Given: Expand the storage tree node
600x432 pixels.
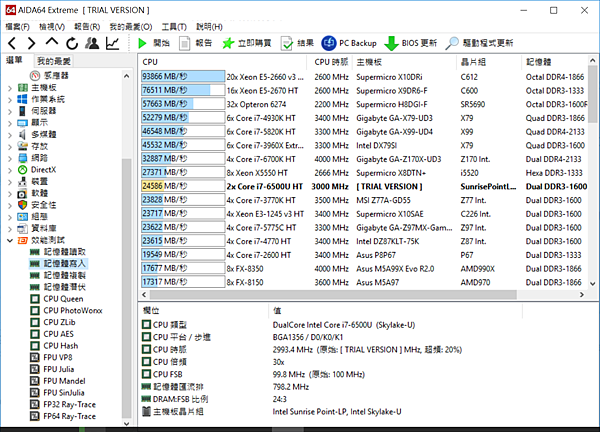Looking at the screenshot, I should click(10, 147).
